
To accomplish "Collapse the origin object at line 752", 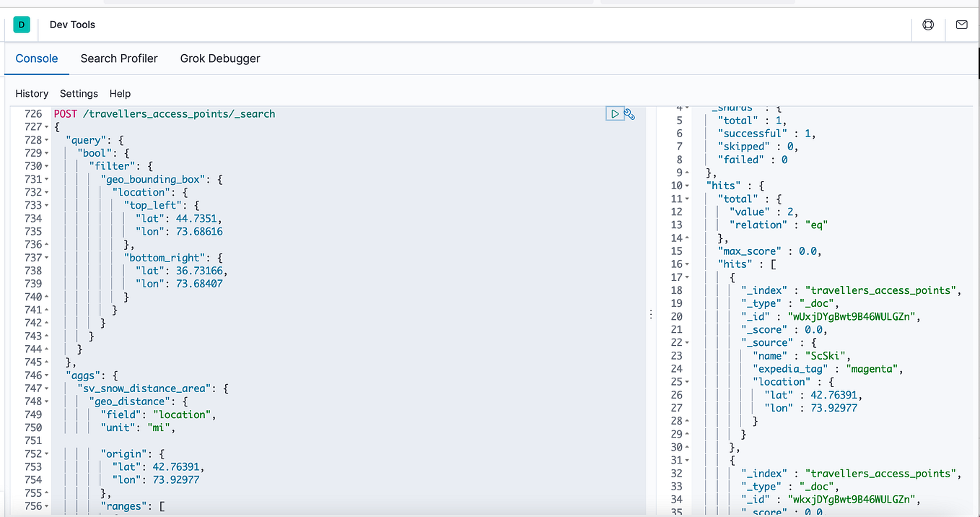I will [45, 453].
